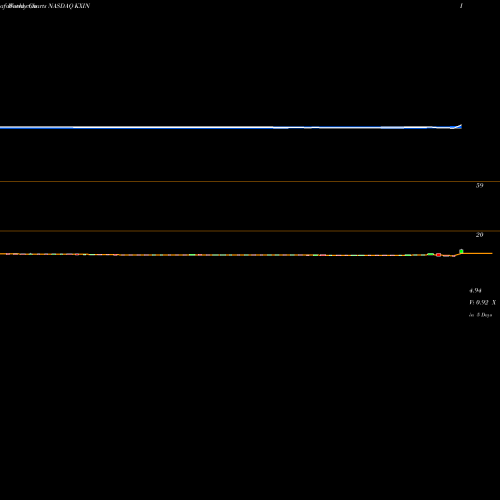Click the "in 5 Days" label
This screenshot has width=500, height=500.
480,315
